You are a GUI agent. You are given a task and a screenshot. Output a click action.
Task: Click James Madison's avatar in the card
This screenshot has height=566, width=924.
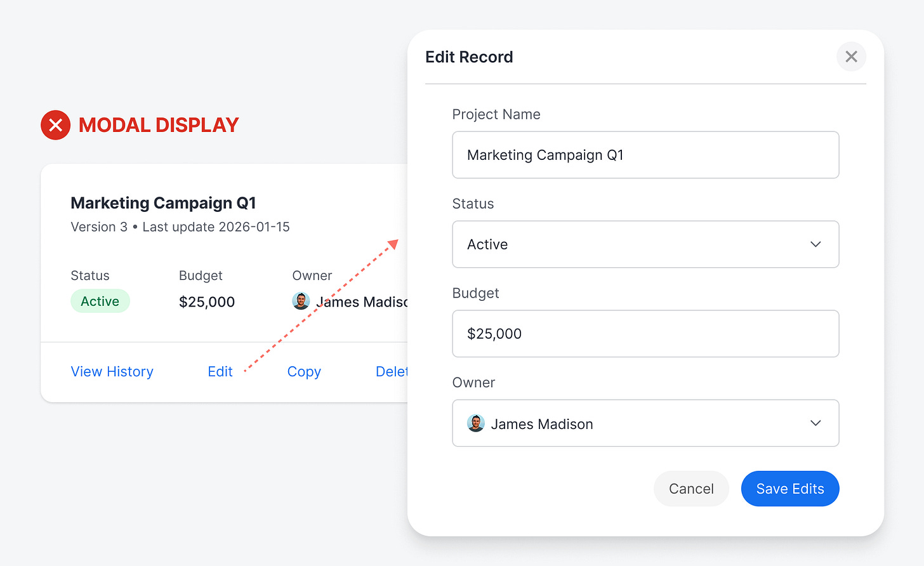click(x=301, y=301)
